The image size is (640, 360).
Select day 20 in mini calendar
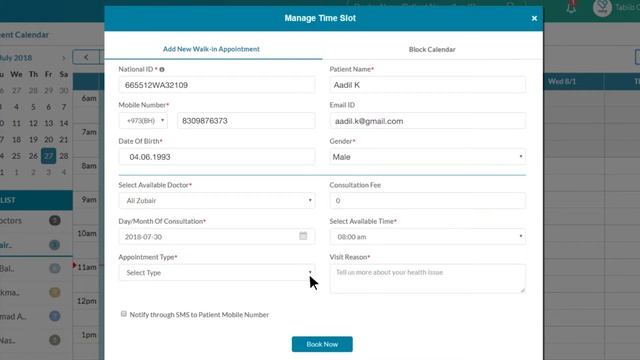[x=49, y=140]
